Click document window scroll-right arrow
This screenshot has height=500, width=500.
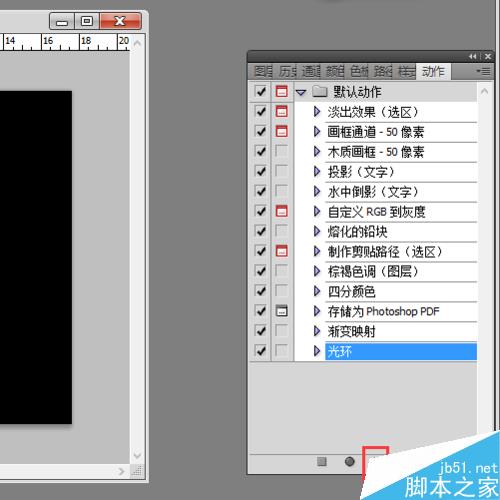[121, 471]
